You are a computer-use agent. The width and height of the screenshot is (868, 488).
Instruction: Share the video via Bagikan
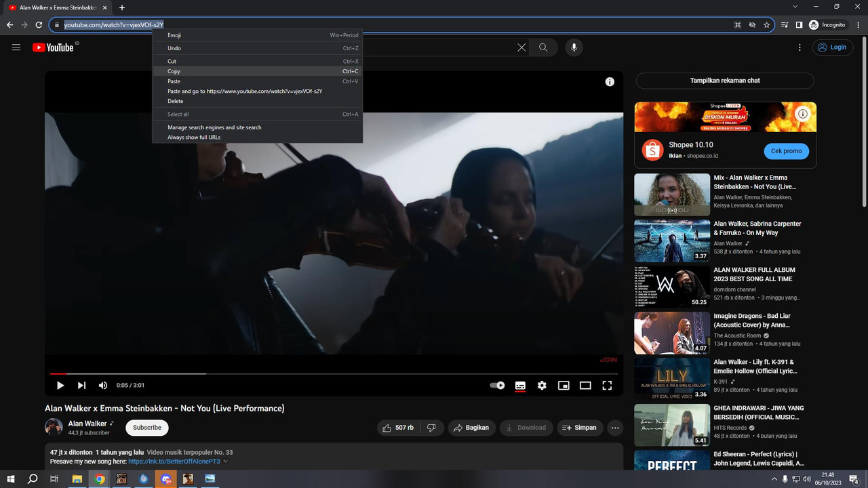click(x=471, y=428)
